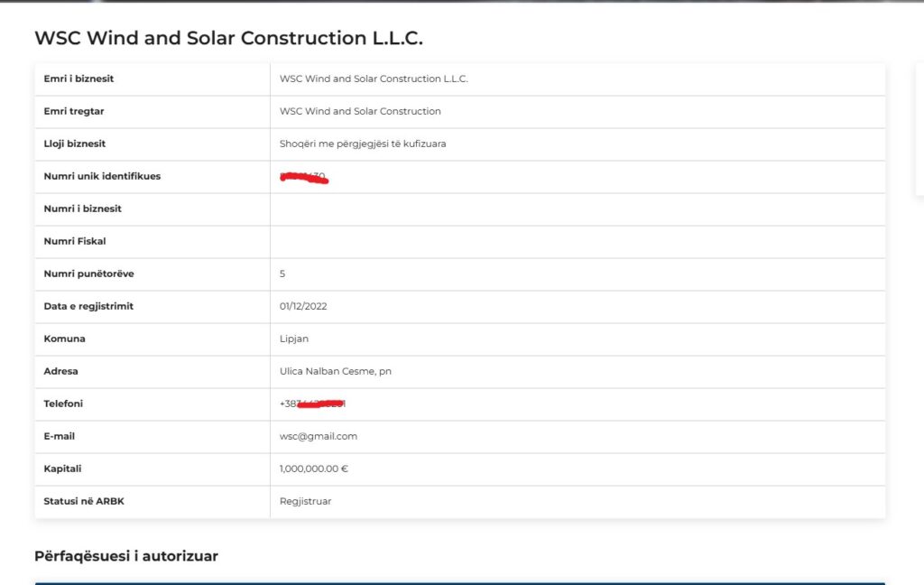Screen dimensions: 924x585
Task: Click the address 'Ulica Nalban Cesme, pn'
Action: (x=335, y=371)
